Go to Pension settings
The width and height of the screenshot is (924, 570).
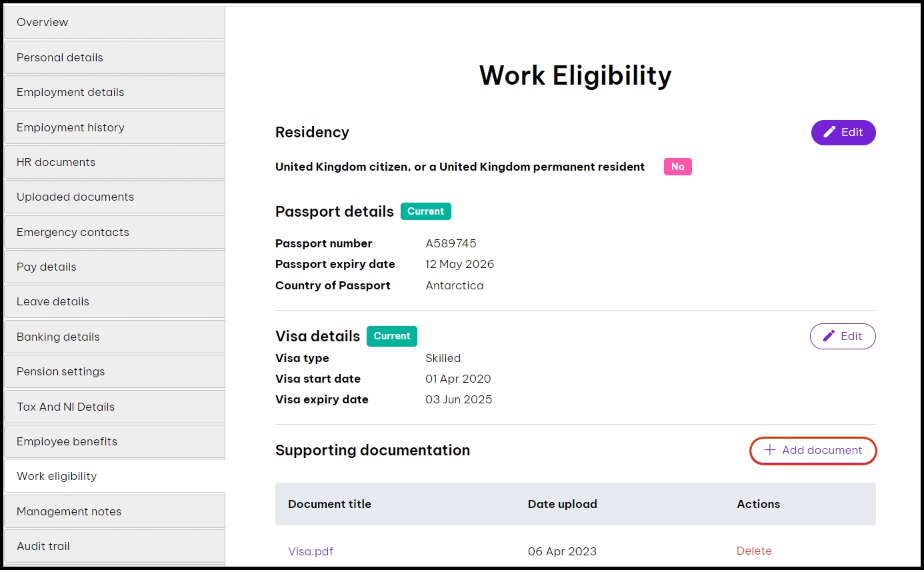tap(114, 372)
